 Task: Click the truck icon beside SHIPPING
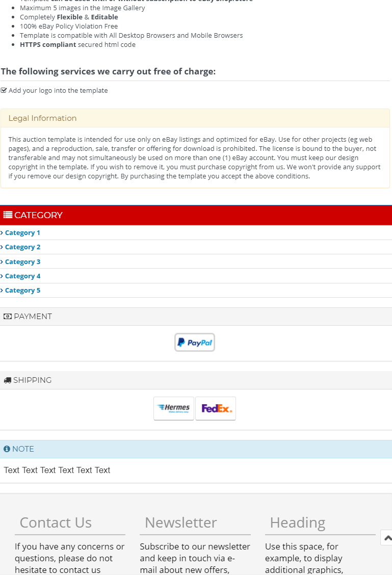click(7, 380)
